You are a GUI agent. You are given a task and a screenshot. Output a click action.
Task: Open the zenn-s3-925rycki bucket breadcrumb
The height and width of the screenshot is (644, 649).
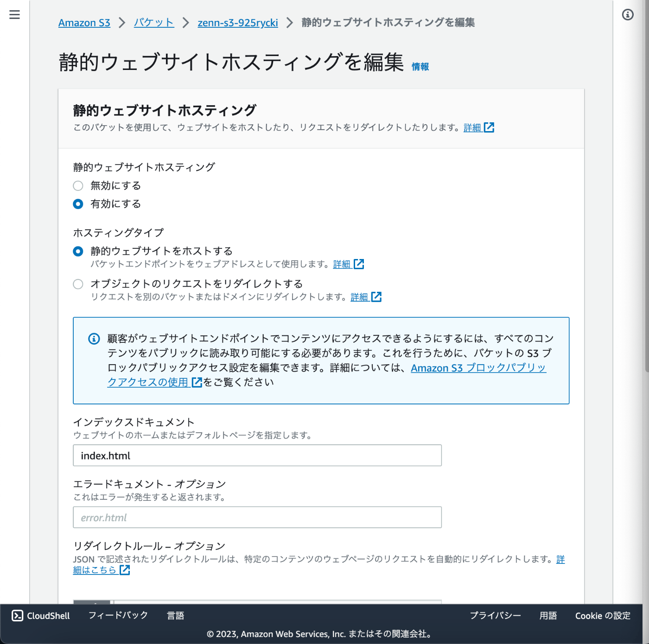(x=238, y=23)
